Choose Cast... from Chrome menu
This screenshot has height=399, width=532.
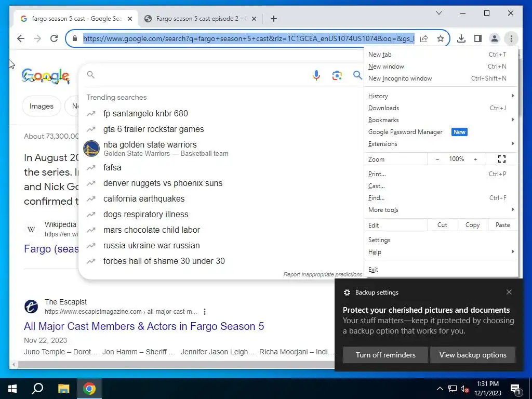point(441,185)
